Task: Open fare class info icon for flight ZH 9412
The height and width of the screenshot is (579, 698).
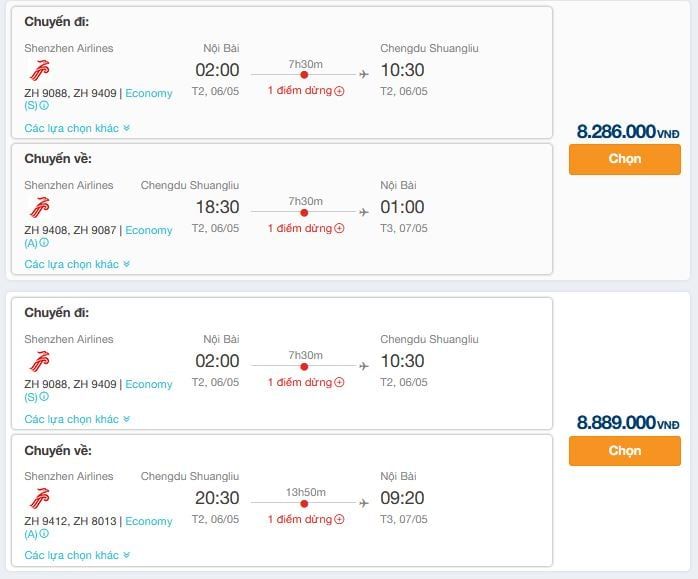Action: point(44,534)
